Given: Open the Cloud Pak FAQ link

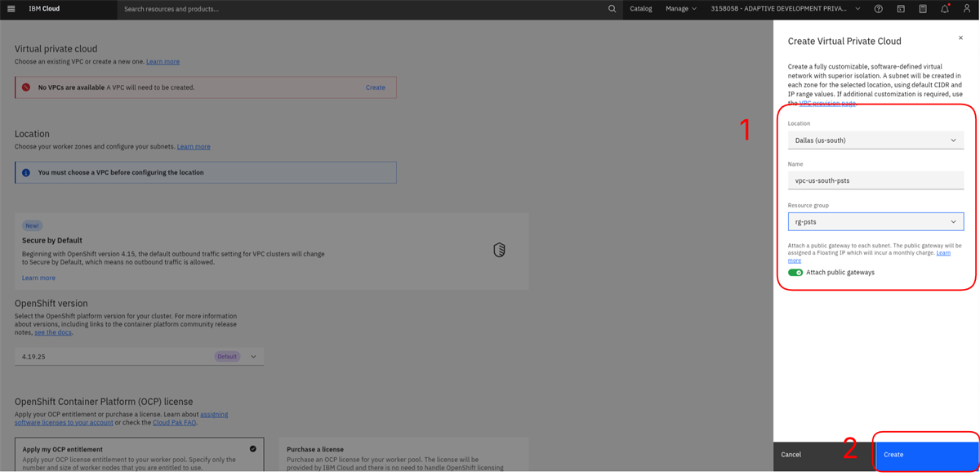Looking at the screenshot, I should click(175, 422).
